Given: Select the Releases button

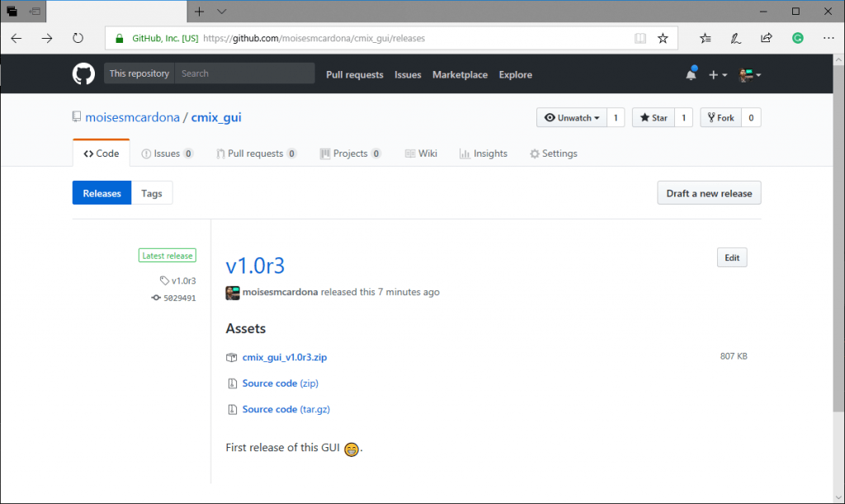Looking at the screenshot, I should [101, 193].
